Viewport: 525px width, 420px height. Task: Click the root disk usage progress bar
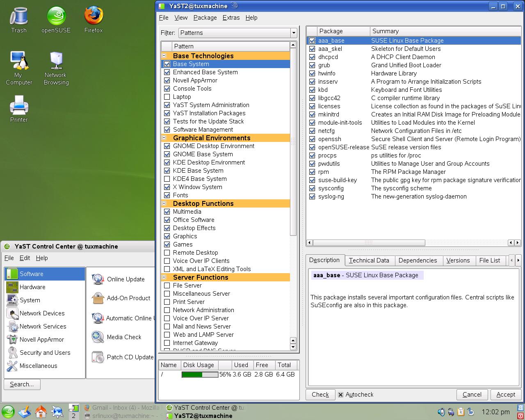tap(200, 374)
